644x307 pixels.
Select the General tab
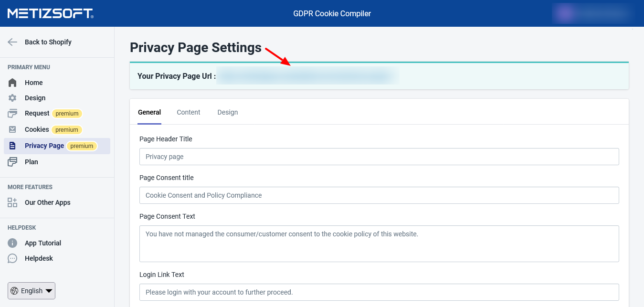click(x=149, y=112)
